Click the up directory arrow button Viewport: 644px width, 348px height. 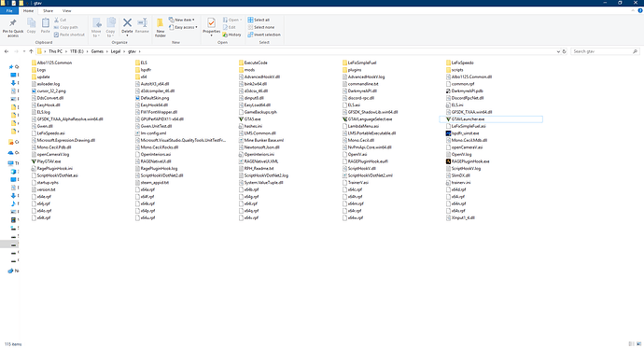click(31, 51)
